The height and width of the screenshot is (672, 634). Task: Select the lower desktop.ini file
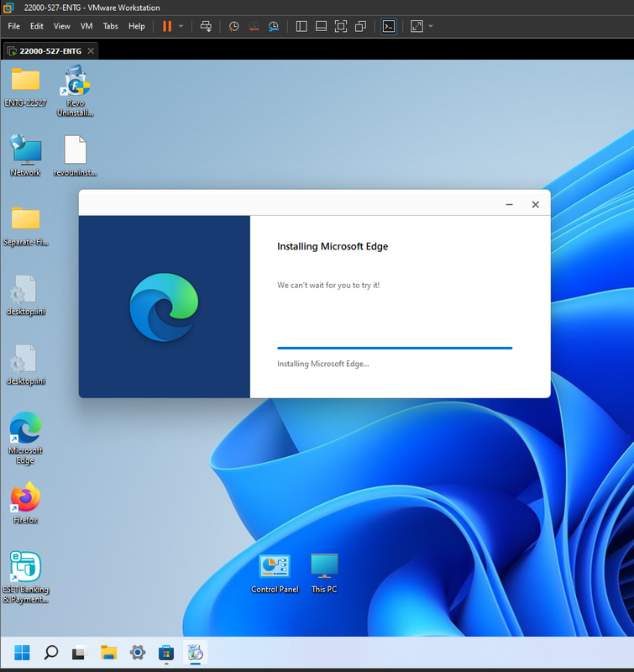tap(26, 365)
